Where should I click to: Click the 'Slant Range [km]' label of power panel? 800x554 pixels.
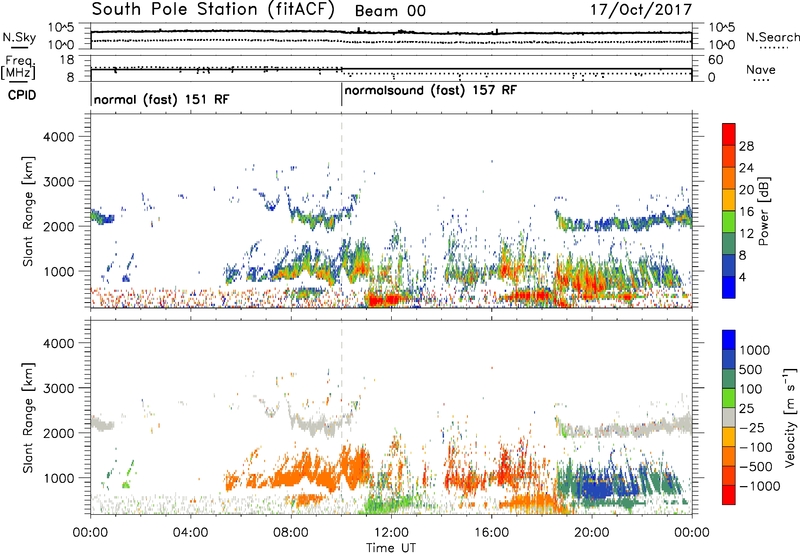click(28, 211)
